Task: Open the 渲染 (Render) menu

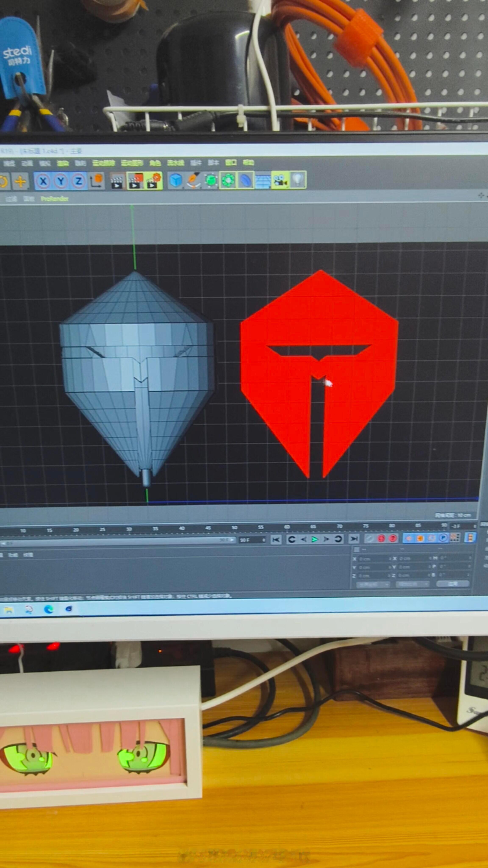Action: click(63, 164)
